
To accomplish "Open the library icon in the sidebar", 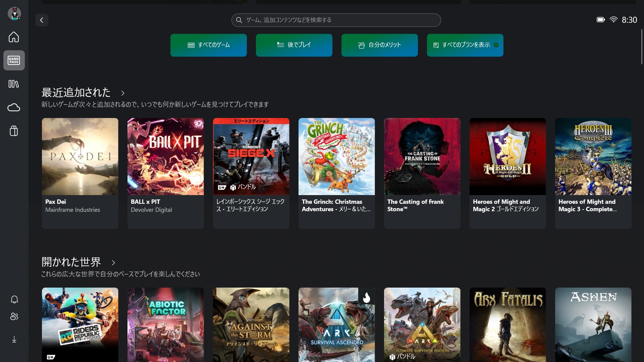I will pyautogui.click(x=14, y=84).
